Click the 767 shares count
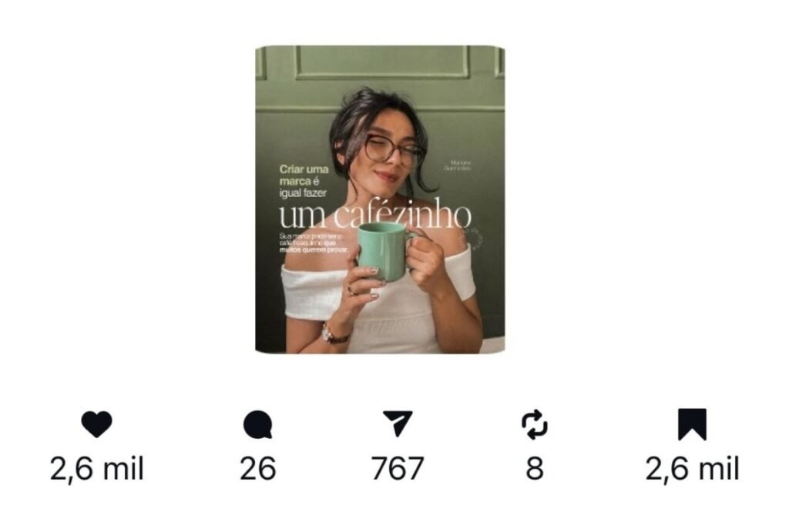The image size is (789, 532). pyautogui.click(x=398, y=469)
